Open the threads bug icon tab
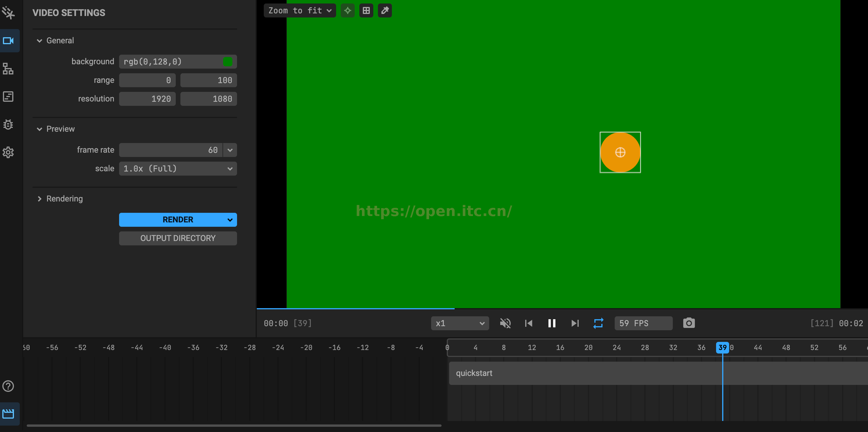868x432 pixels. coord(8,124)
